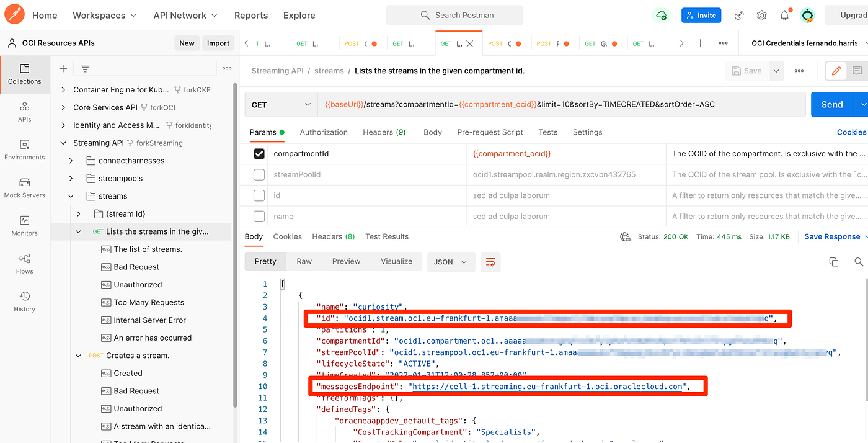
Task: Enable the streamPoolId parameter checkbox
Action: click(x=259, y=175)
